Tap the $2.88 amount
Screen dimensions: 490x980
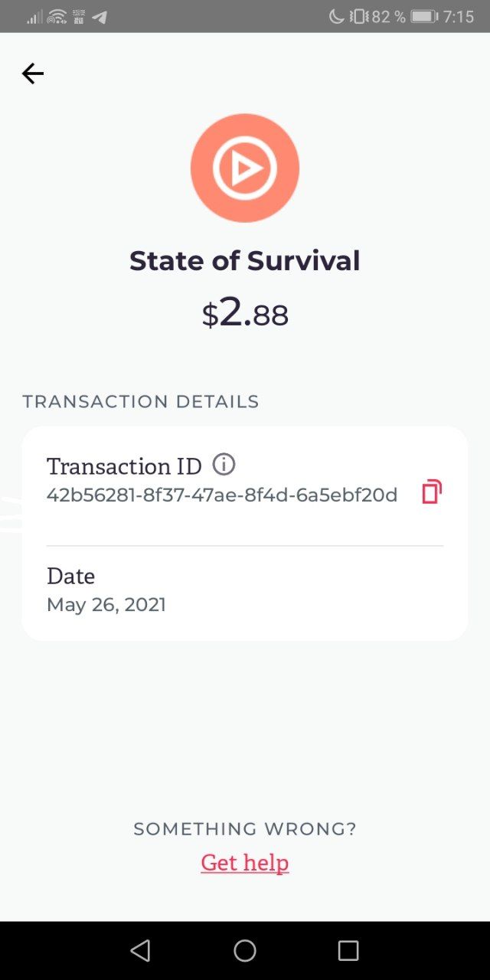[x=245, y=314]
